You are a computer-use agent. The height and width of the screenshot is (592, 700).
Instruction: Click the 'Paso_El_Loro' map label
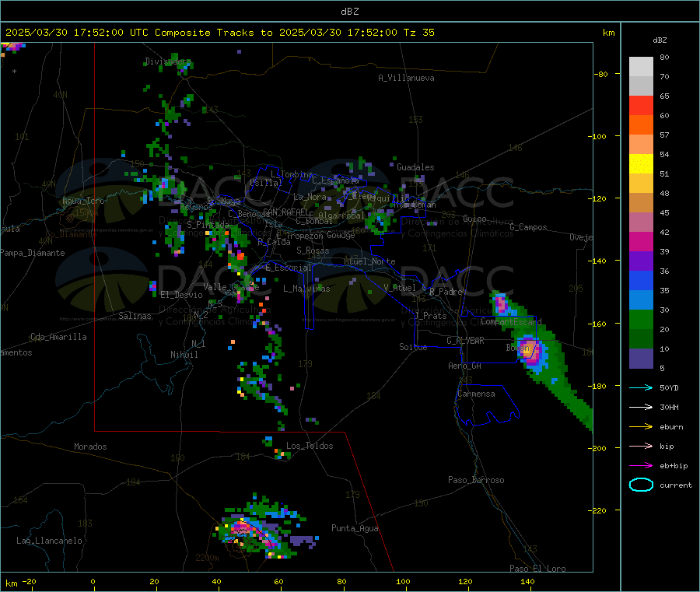tap(537, 569)
